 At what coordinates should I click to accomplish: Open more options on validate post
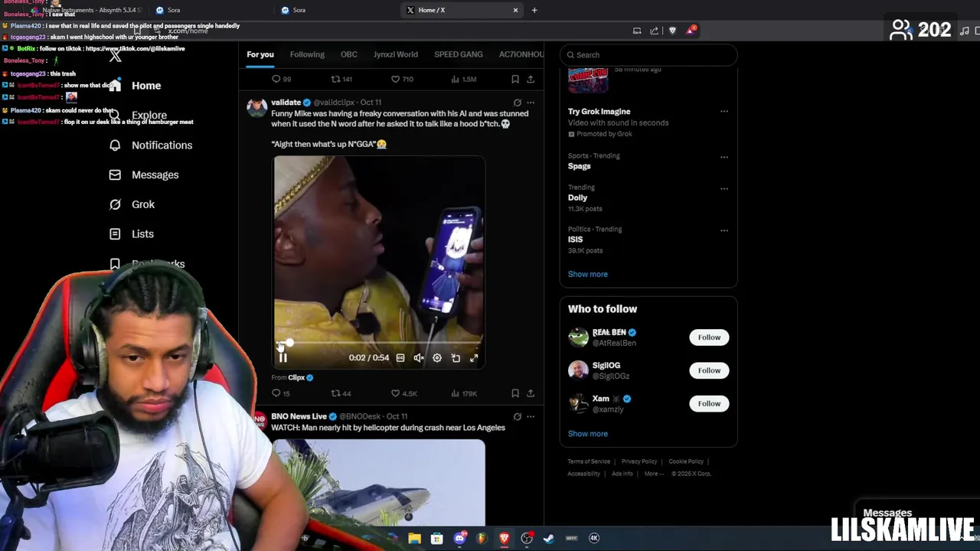coord(530,103)
